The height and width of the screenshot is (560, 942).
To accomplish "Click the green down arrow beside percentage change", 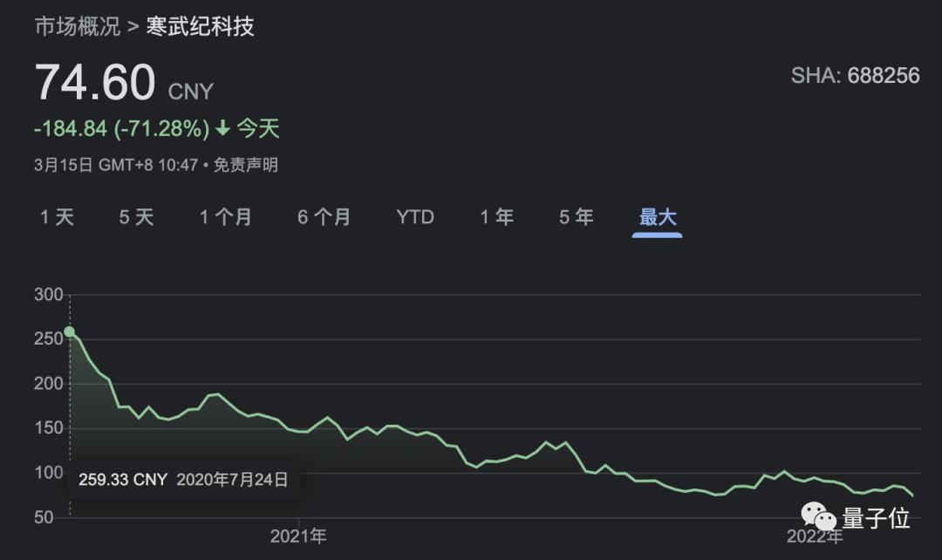I will tap(223, 129).
